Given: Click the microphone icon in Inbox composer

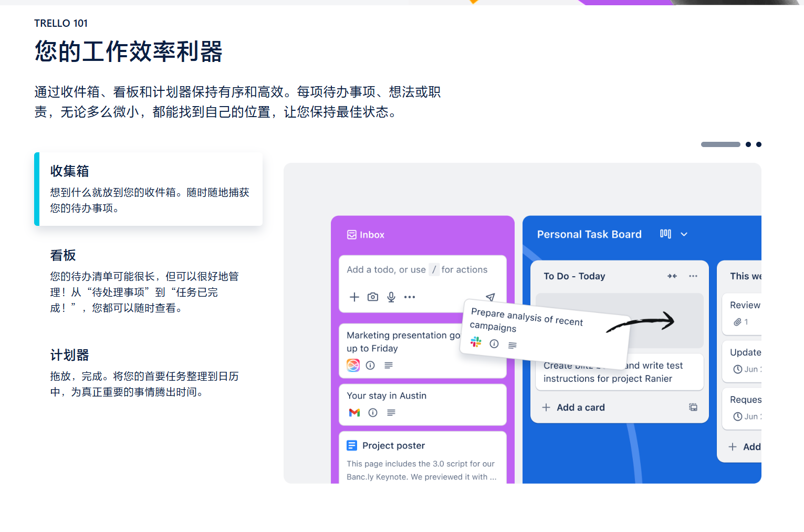Looking at the screenshot, I should (391, 297).
